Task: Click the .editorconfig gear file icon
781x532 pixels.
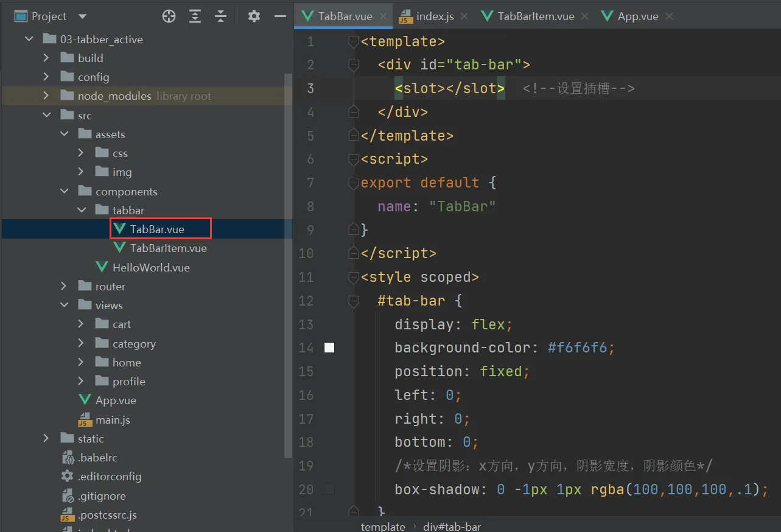Action: [68, 476]
